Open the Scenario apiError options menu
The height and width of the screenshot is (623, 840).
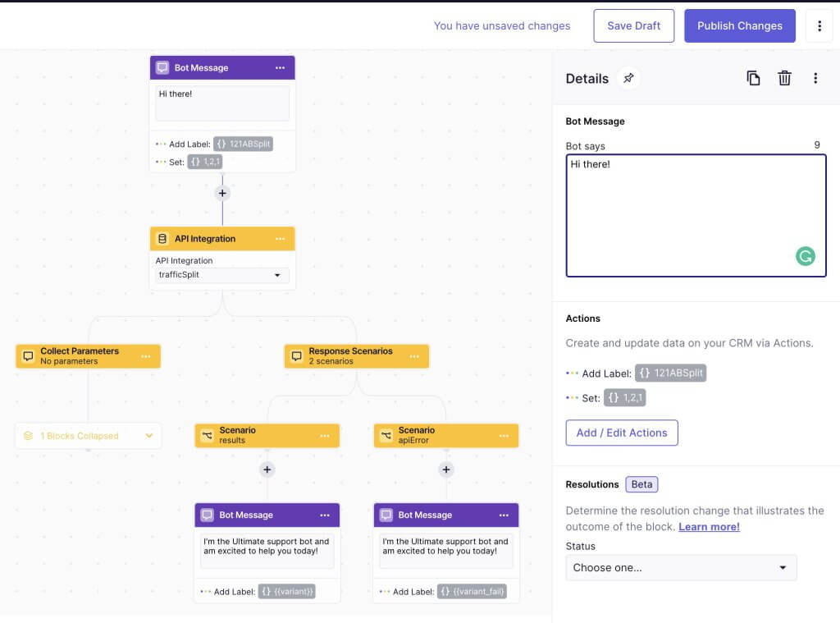click(504, 436)
